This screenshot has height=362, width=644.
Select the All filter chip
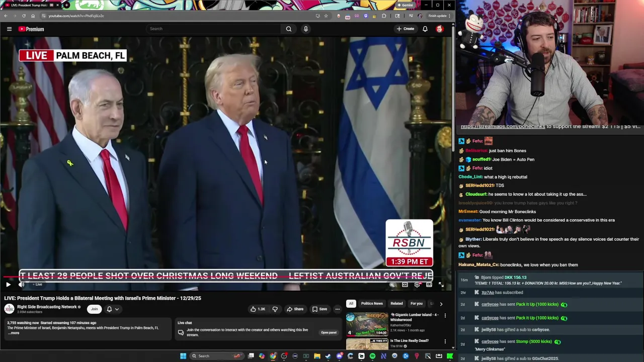click(x=351, y=304)
